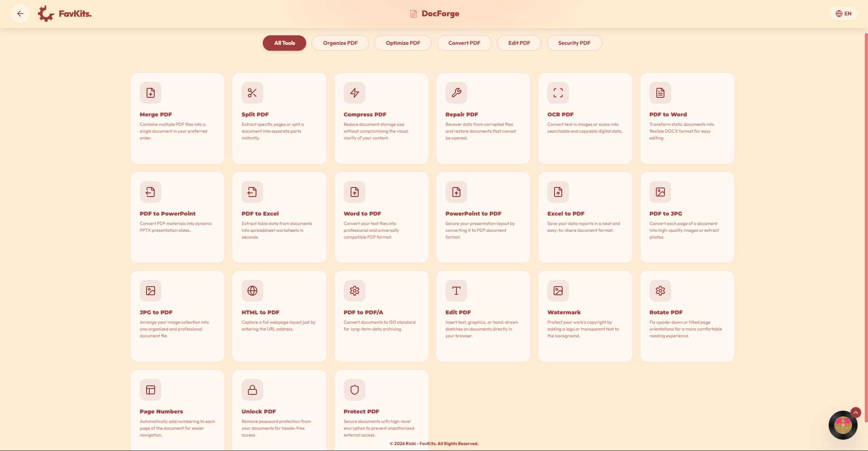The image size is (868, 451).
Task: Open the PDF to Word title
Action: tap(668, 115)
